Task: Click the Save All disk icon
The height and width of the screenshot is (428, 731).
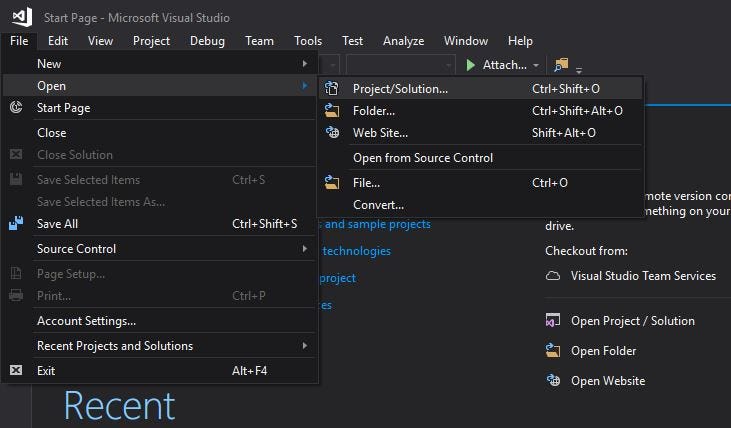Action: click(x=16, y=224)
